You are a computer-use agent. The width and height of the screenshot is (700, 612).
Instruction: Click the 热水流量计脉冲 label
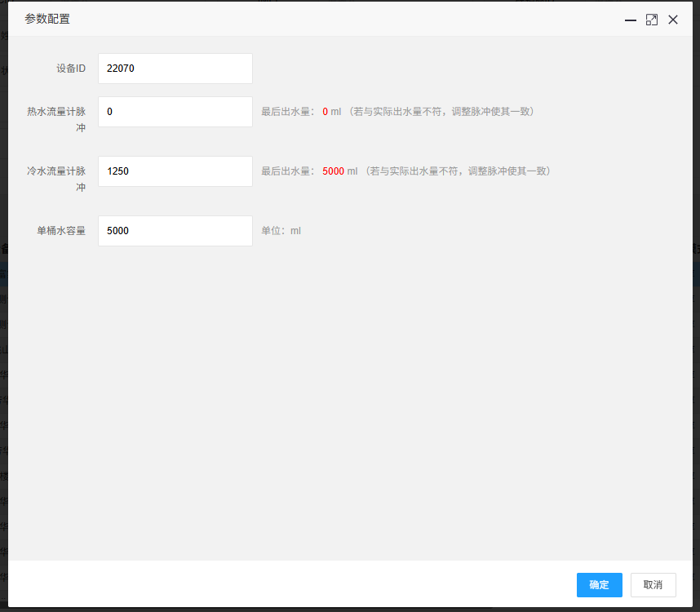pos(56,120)
